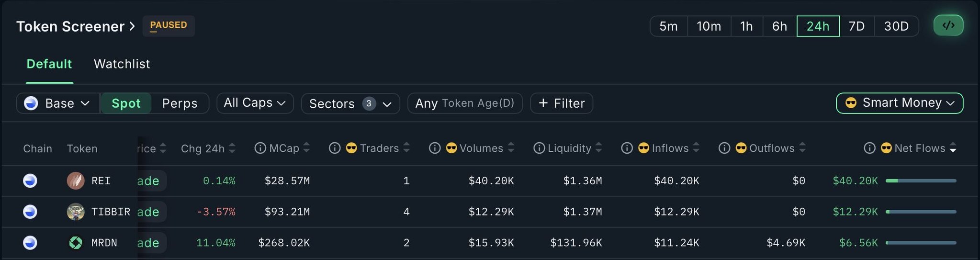Select the Default tab
The width and height of the screenshot is (980, 260).
[x=49, y=64]
